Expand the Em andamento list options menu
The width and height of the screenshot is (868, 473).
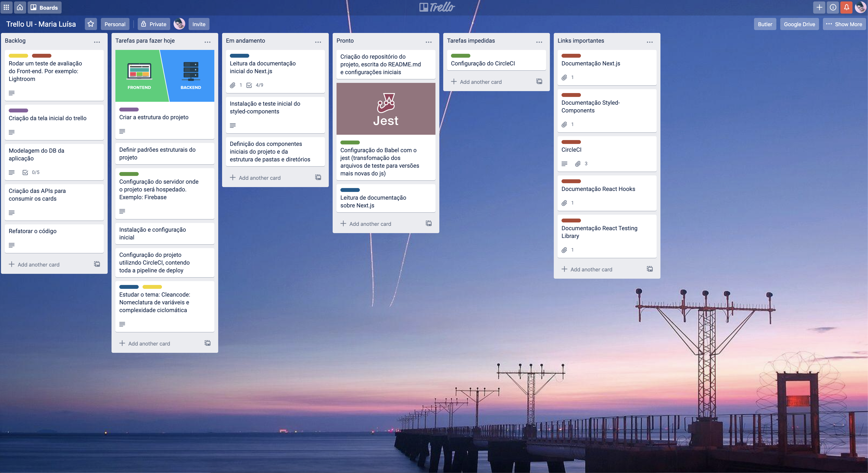tap(318, 41)
